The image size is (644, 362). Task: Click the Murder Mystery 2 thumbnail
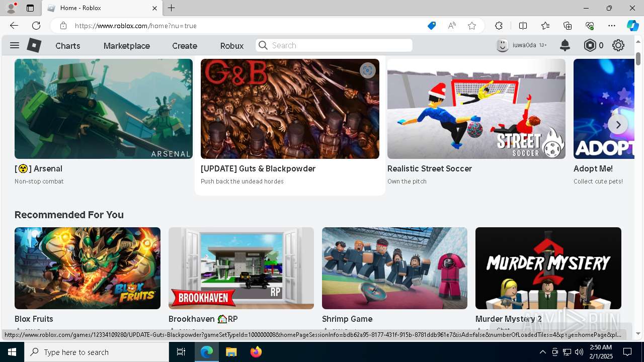548,268
